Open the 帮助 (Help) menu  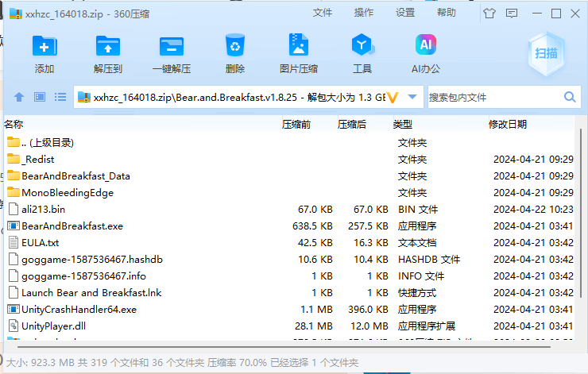[x=447, y=13]
